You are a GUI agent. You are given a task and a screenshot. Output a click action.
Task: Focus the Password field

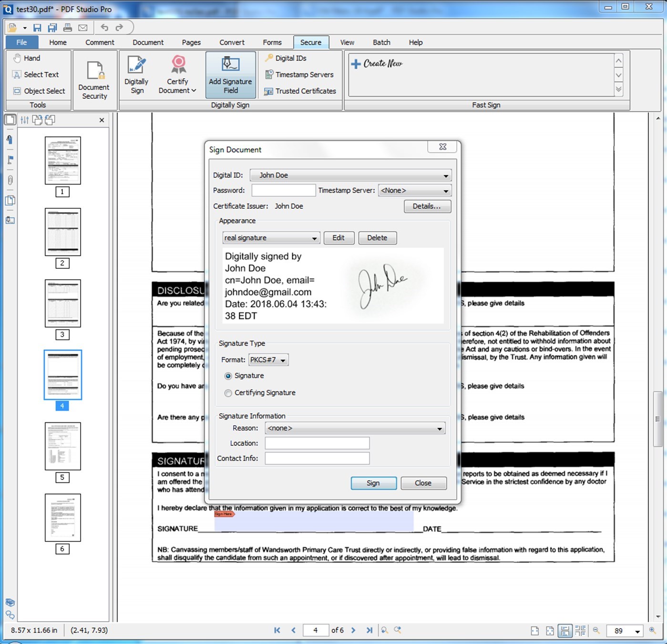pyautogui.click(x=284, y=190)
